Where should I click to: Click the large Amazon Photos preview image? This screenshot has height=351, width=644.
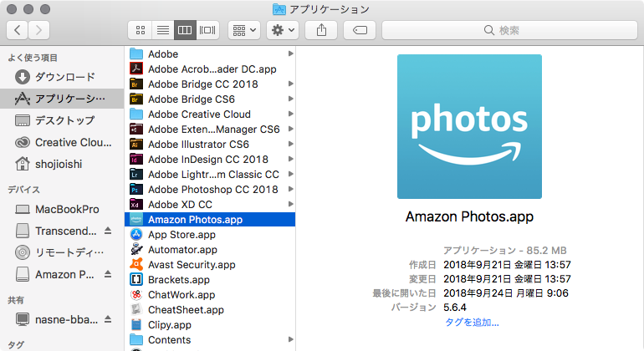tap(469, 126)
